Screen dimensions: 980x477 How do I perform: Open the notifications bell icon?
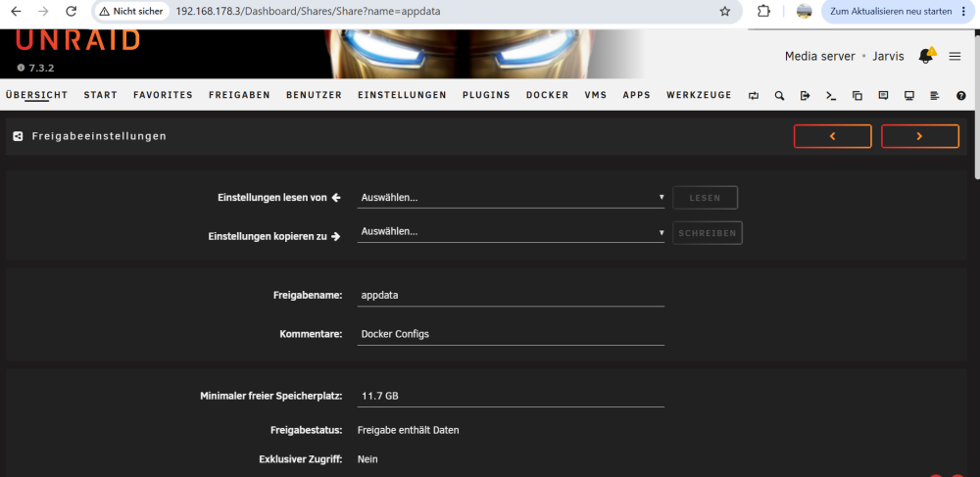point(926,56)
